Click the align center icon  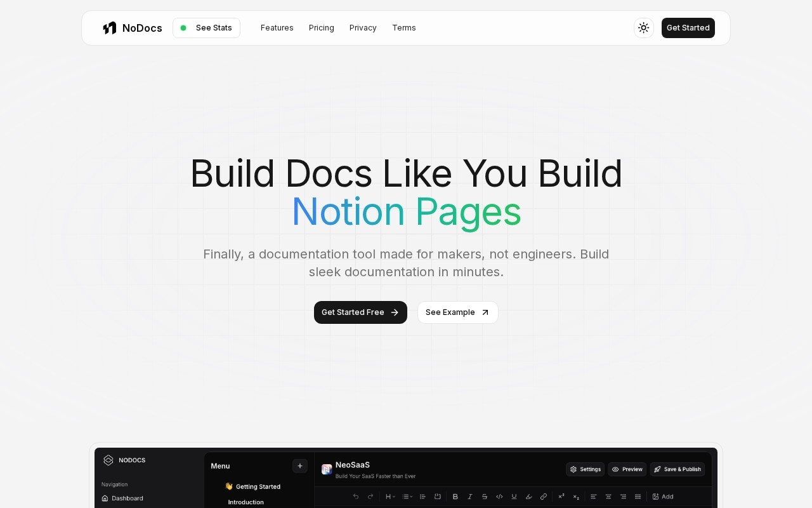[x=608, y=497]
